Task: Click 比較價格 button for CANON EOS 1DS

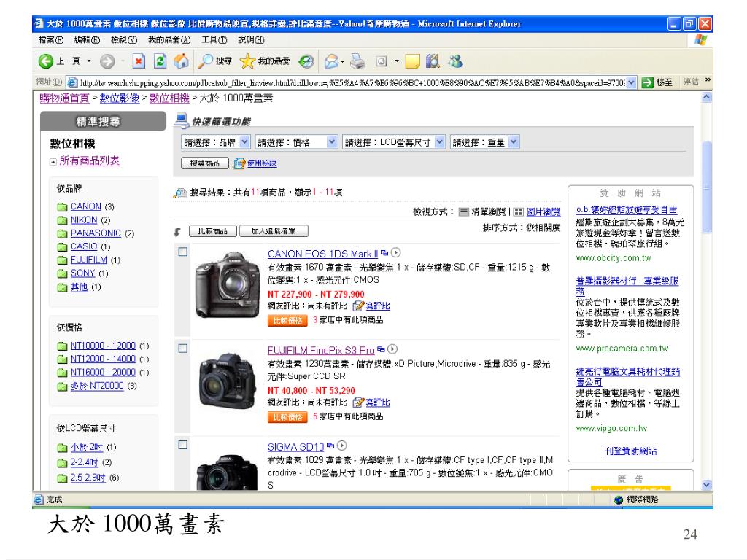Action: pos(287,321)
